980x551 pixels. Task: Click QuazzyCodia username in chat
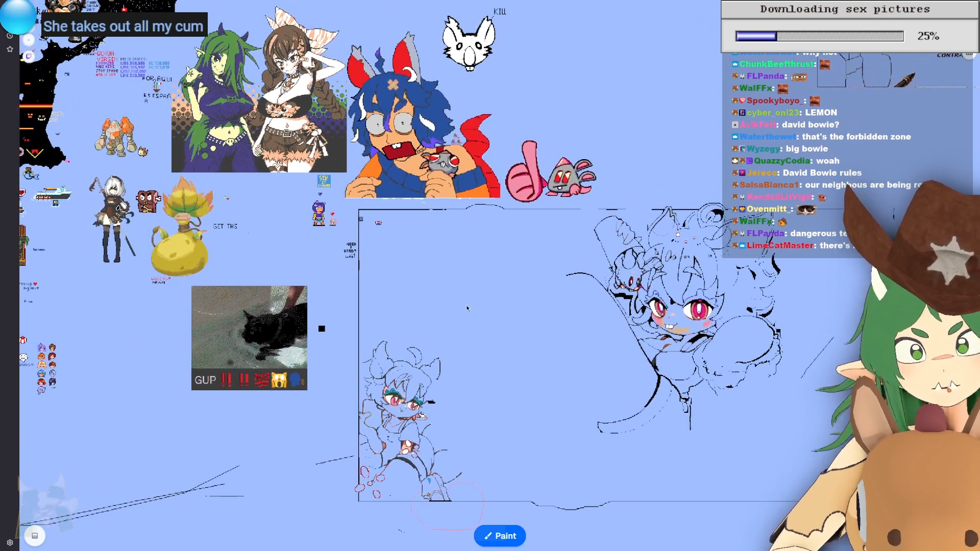782,161
